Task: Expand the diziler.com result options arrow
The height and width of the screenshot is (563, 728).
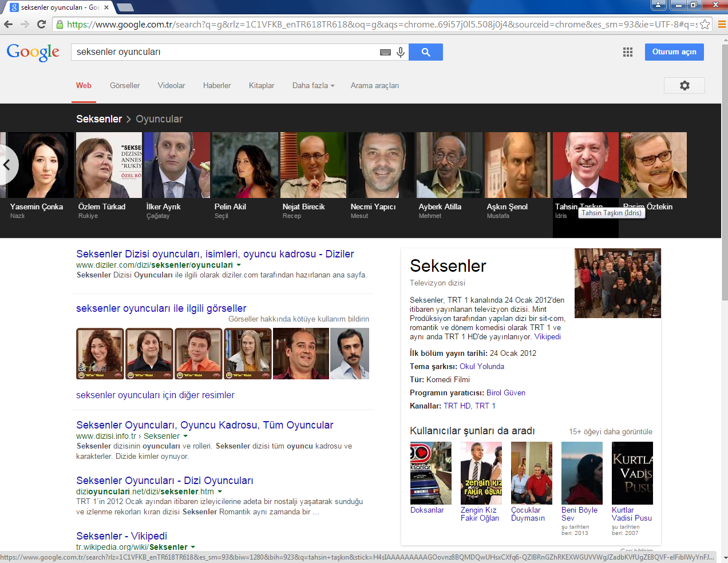Action: pos(239,265)
